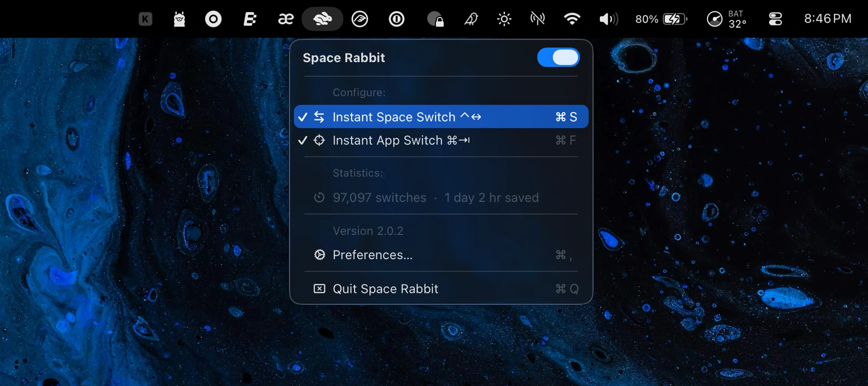Click the K icon in the menu bar
The width and height of the screenshot is (868, 386).
(x=145, y=19)
